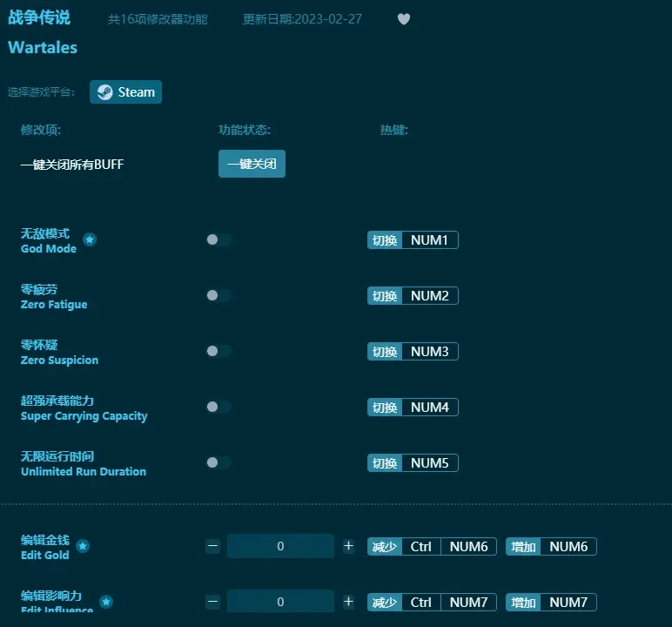The width and height of the screenshot is (672, 627).
Task: Increase Edit Gold value with plus button
Action: click(x=348, y=546)
